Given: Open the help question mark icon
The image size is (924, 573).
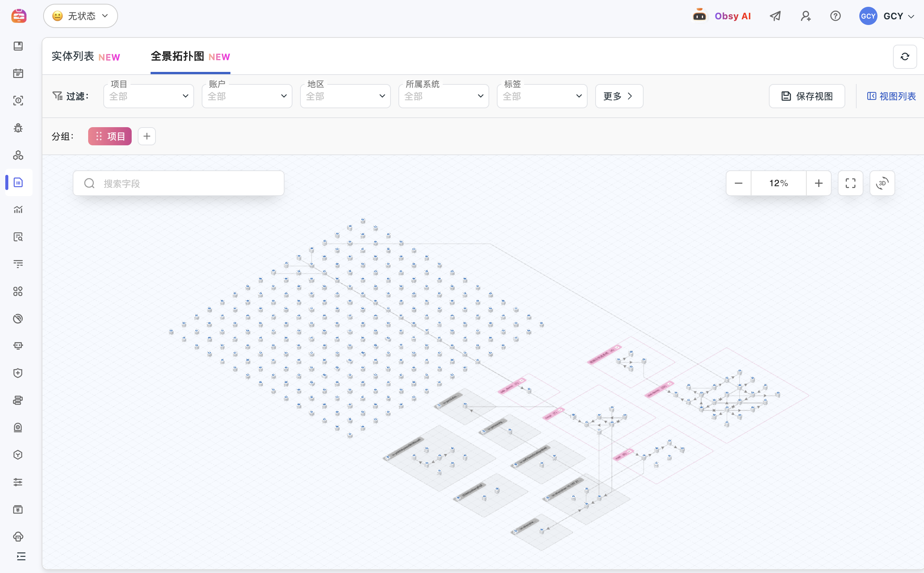Looking at the screenshot, I should click(835, 16).
